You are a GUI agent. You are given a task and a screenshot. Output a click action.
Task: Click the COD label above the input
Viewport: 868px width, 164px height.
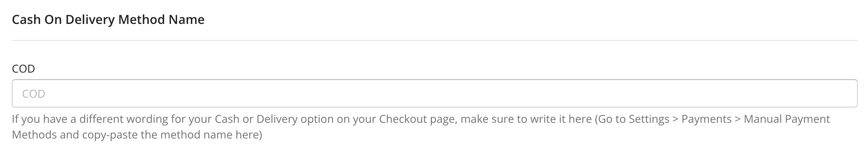point(24,69)
